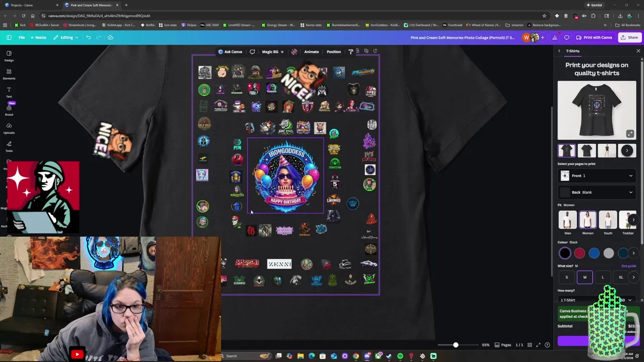Select the model photo preview thumbnail

(x=607, y=150)
